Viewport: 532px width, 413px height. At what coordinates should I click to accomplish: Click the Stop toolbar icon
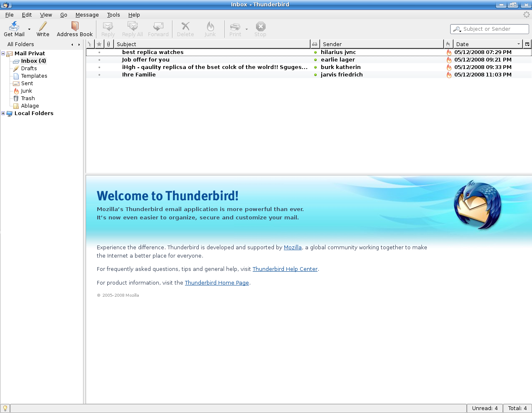coord(261,27)
